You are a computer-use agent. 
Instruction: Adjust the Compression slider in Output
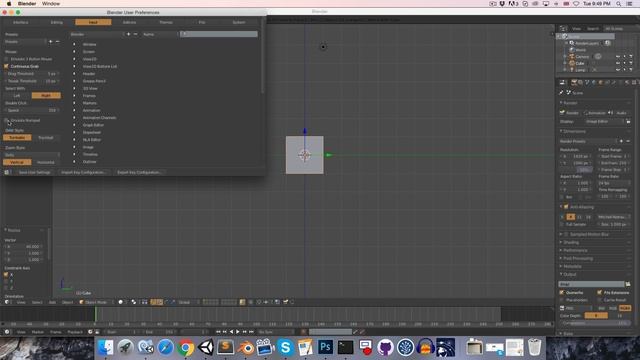[595, 323]
